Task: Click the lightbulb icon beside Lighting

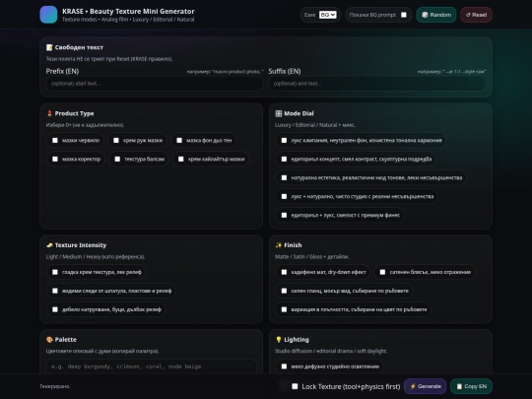Action: coord(279,339)
